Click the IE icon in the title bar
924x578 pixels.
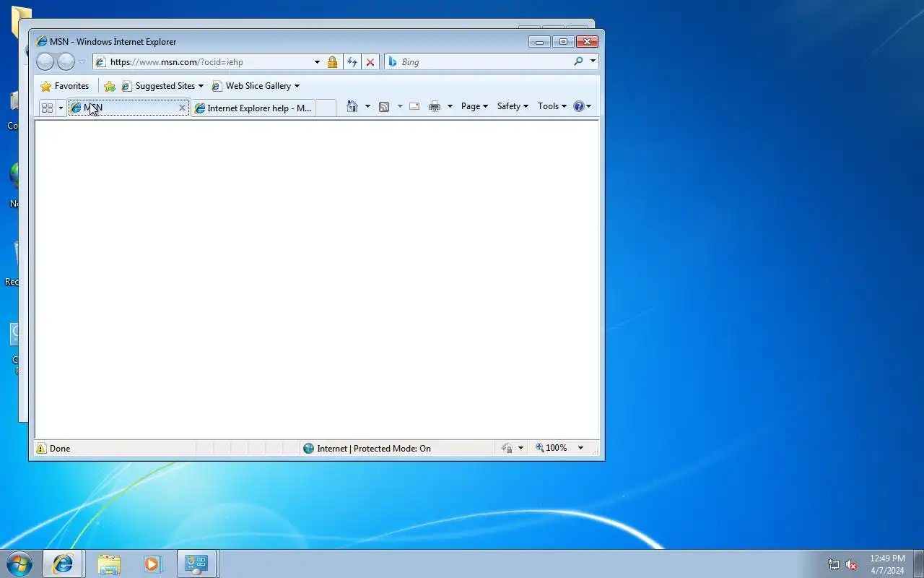point(42,42)
